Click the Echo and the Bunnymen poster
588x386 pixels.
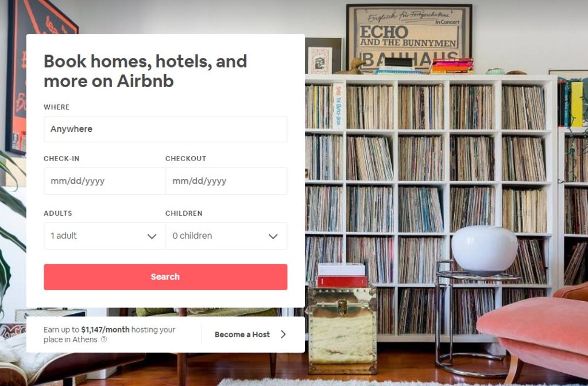click(x=409, y=37)
